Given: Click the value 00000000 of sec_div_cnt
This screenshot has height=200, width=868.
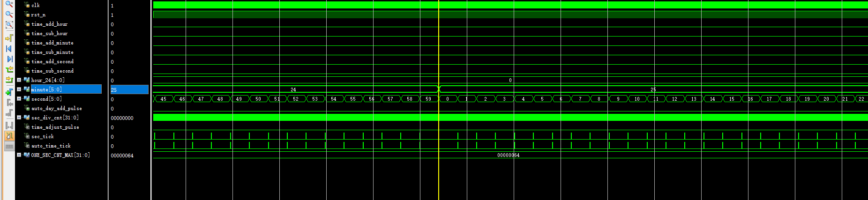Looking at the screenshot, I should [x=122, y=118].
